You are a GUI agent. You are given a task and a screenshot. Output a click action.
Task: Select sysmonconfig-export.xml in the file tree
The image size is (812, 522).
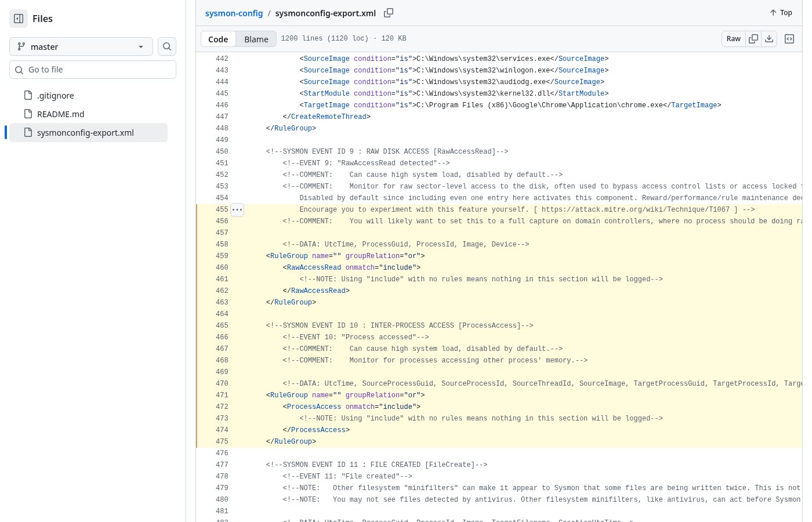[x=88, y=133]
